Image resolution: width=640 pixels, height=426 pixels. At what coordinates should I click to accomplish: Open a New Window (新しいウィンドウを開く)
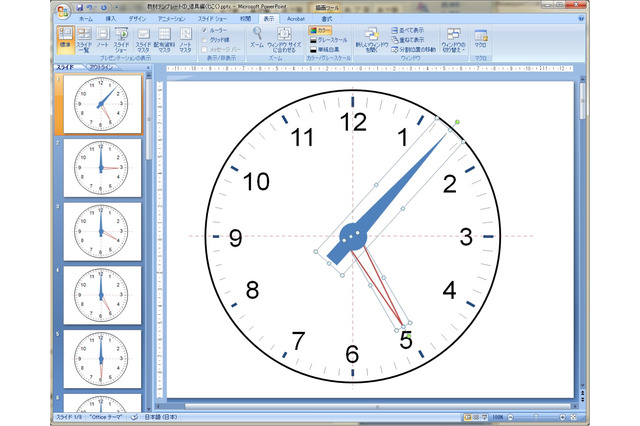[x=371, y=39]
